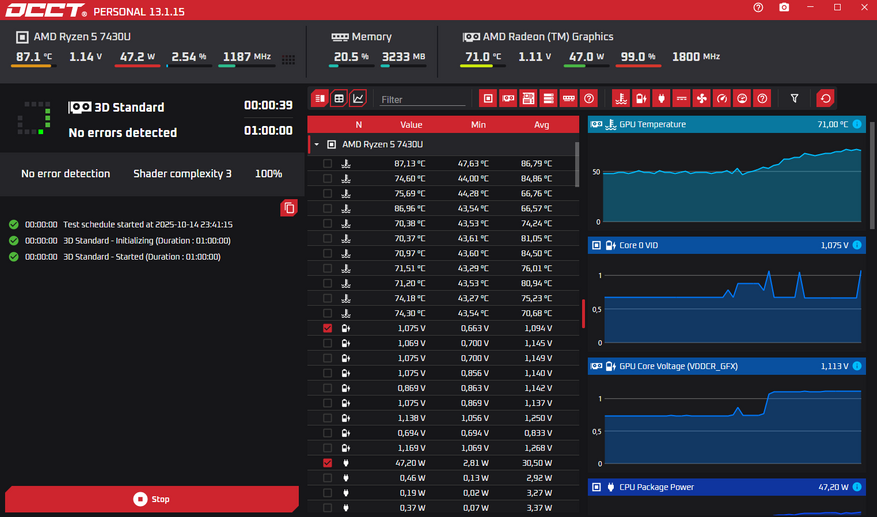This screenshot has width=877, height=517.
Task: Tick checkbox for 1,138 V row
Action: 327,418
